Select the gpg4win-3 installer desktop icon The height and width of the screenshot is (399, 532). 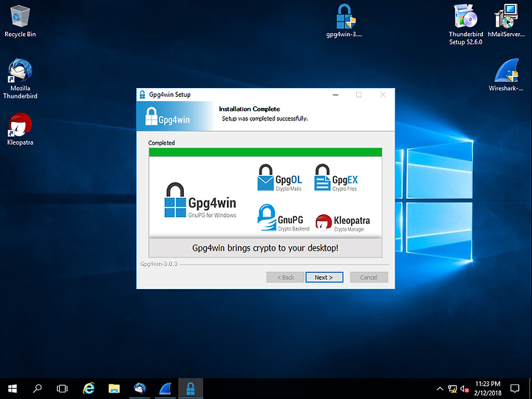(x=344, y=21)
